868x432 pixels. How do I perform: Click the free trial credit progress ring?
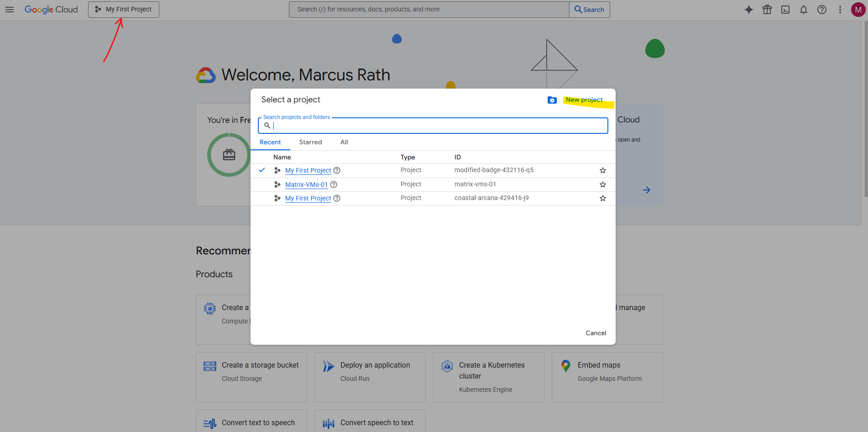(229, 155)
